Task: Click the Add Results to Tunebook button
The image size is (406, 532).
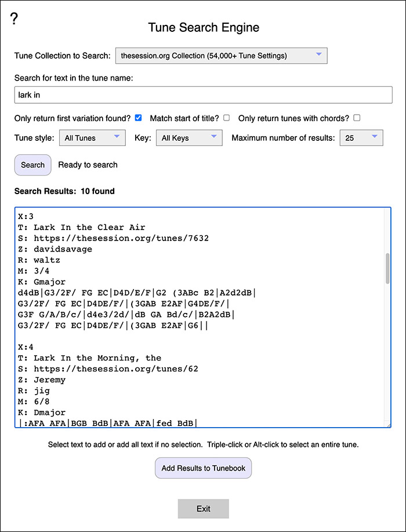Action: click(204, 468)
